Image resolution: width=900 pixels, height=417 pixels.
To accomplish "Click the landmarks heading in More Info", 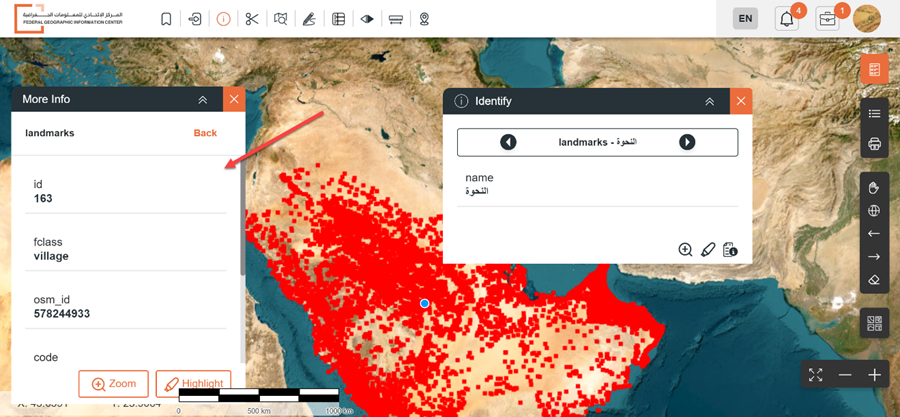I will tap(49, 133).
